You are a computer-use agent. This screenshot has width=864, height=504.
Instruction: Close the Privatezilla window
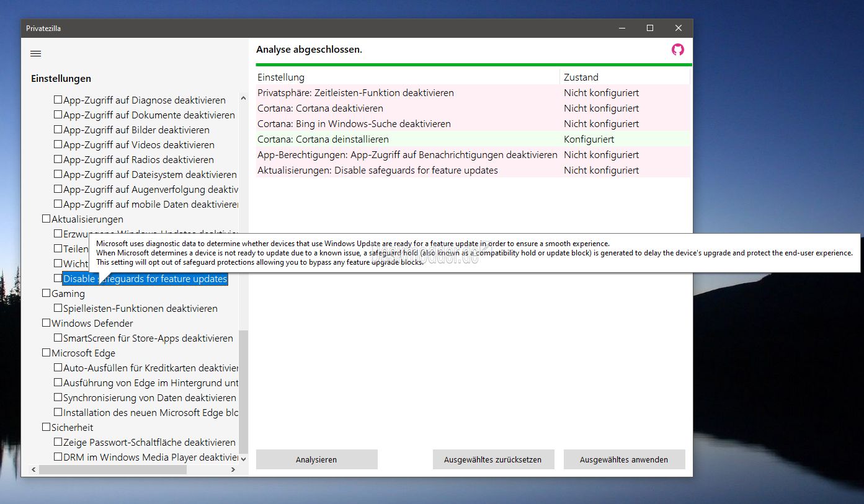click(679, 28)
